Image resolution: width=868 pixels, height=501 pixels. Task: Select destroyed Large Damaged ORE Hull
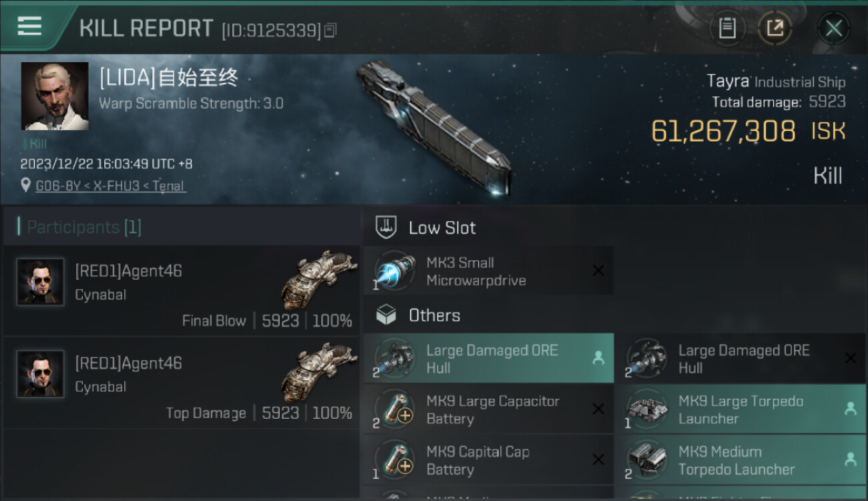[x=740, y=358]
